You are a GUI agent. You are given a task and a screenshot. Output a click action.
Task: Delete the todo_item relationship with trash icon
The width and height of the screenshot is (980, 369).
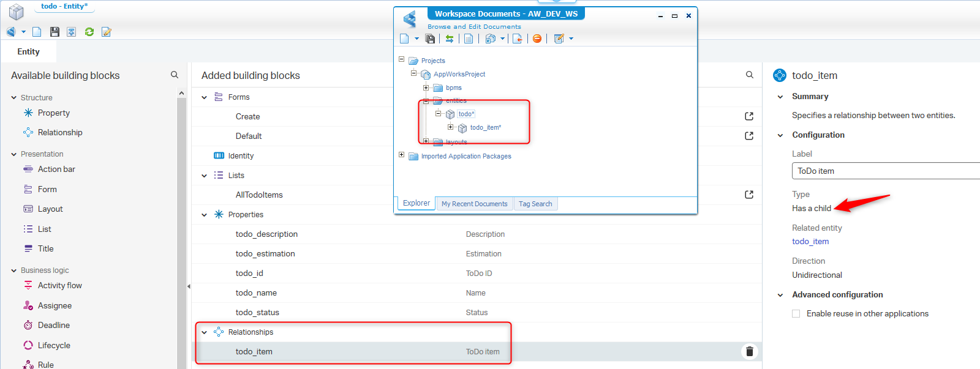[749, 351]
